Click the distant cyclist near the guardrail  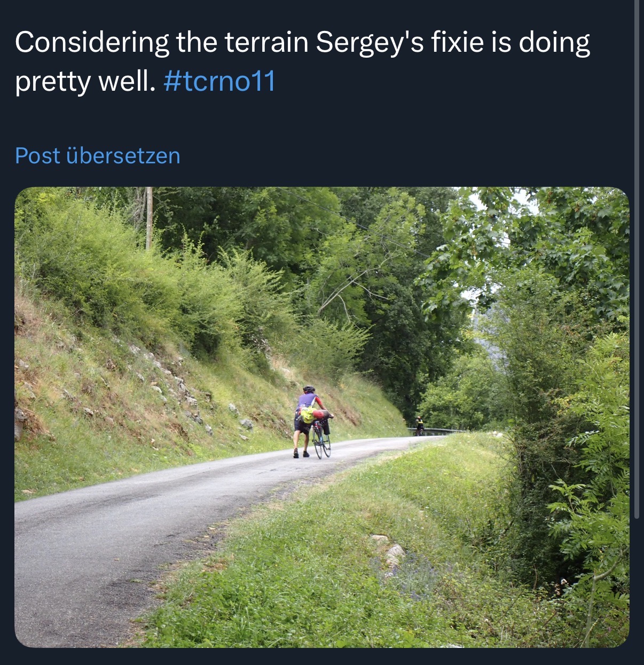click(419, 426)
